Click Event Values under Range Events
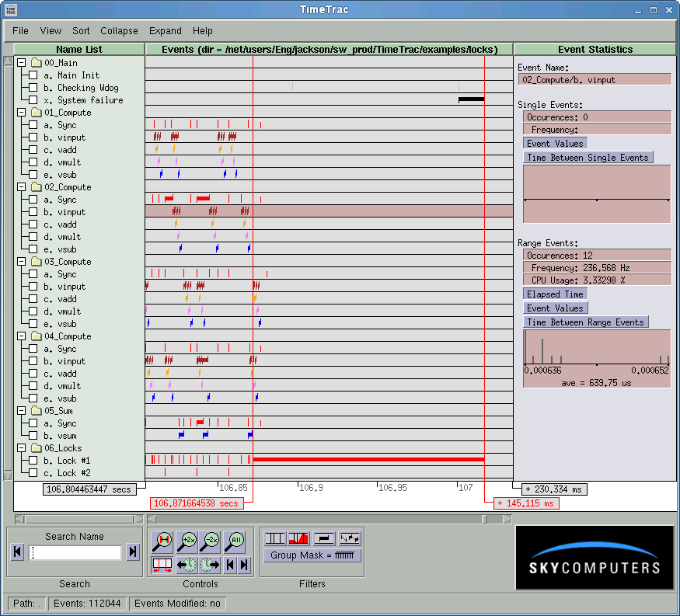 click(555, 308)
